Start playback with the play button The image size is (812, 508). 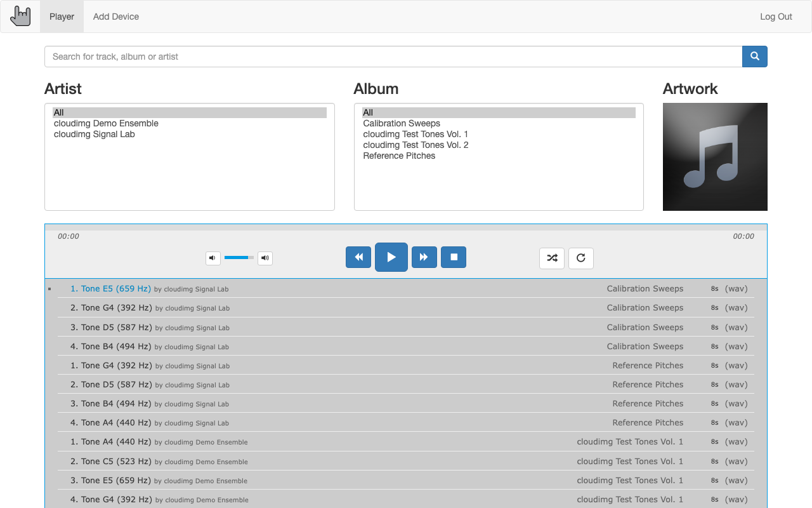tap(391, 257)
